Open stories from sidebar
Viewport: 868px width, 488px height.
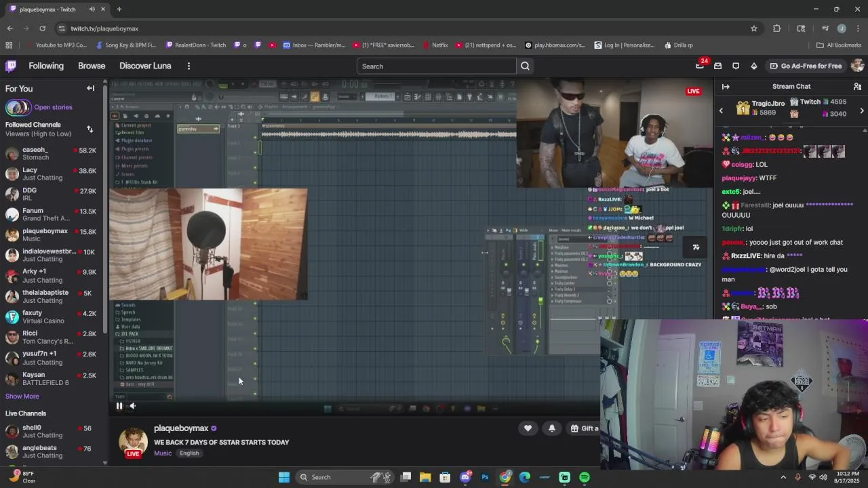tap(53, 107)
